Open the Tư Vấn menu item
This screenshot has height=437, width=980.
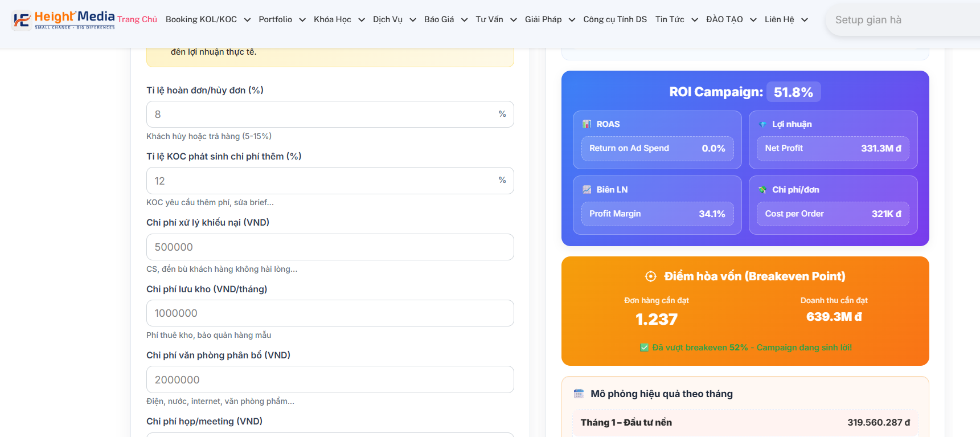coord(489,19)
